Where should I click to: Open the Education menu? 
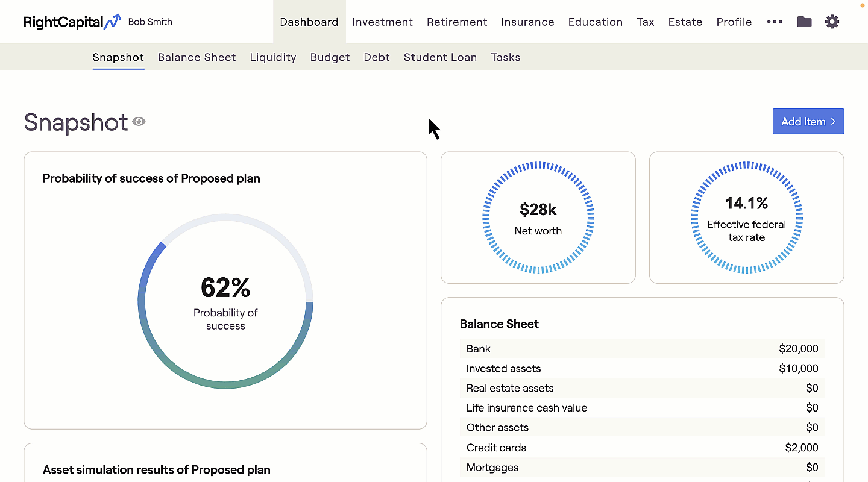tap(596, 22)
